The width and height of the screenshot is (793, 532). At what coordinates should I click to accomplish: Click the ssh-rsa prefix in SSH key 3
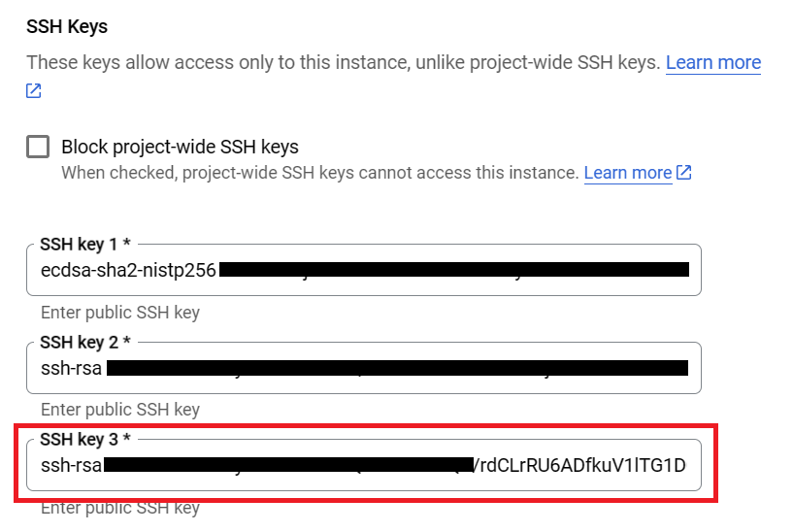(71, 465)
